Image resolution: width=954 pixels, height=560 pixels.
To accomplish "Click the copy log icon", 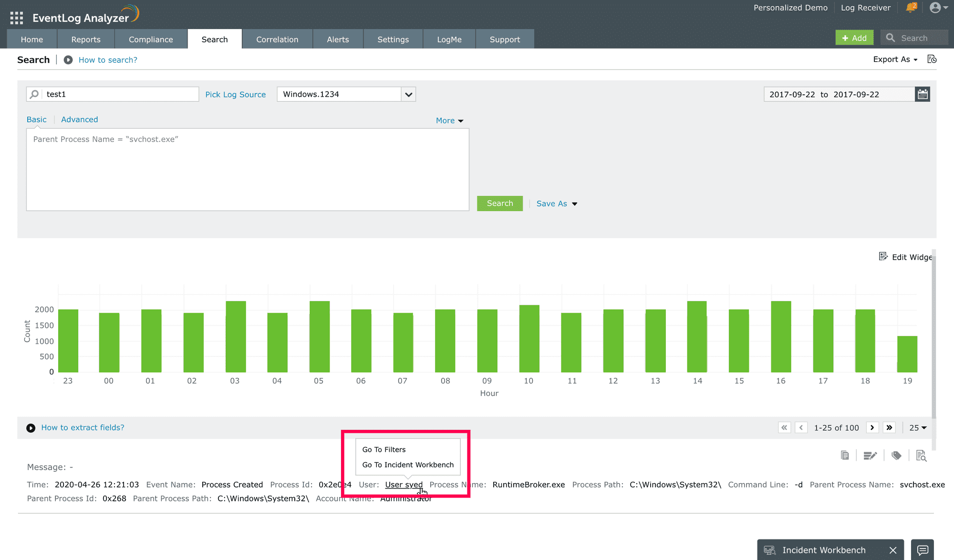I will [x=845, y=456].
